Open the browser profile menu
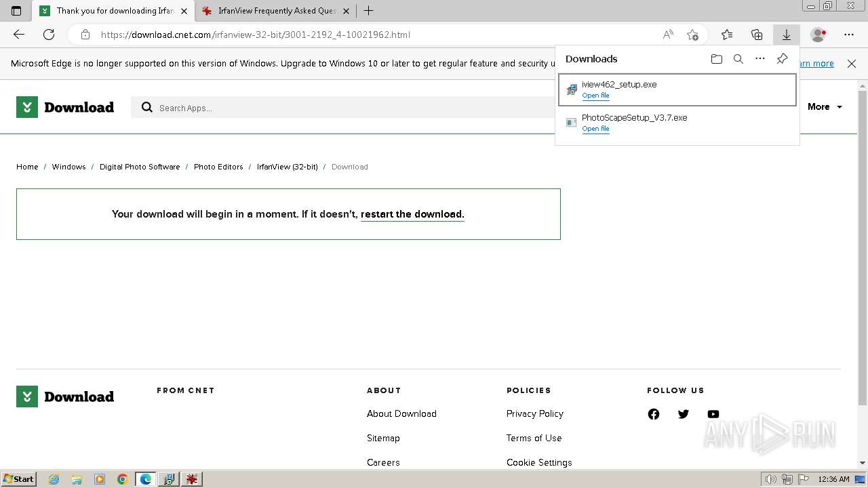Viewport: 868px width, 488px height. tap(818, 35)
